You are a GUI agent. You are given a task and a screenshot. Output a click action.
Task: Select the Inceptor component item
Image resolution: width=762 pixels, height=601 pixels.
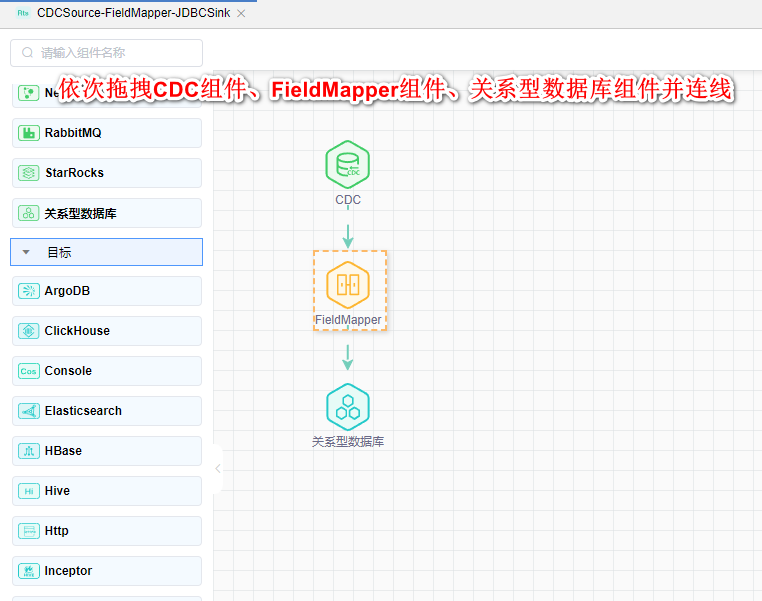(x=106, y=571)
